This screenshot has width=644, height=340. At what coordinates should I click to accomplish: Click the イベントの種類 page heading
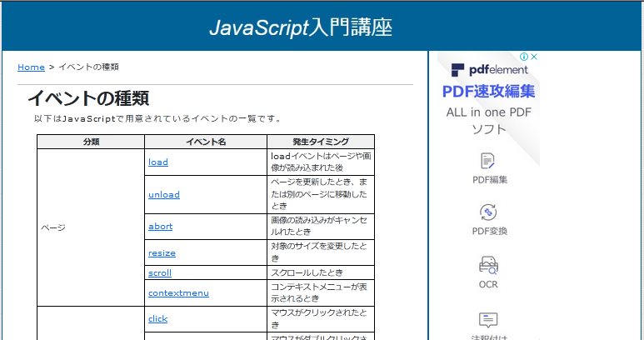(88, 98)
